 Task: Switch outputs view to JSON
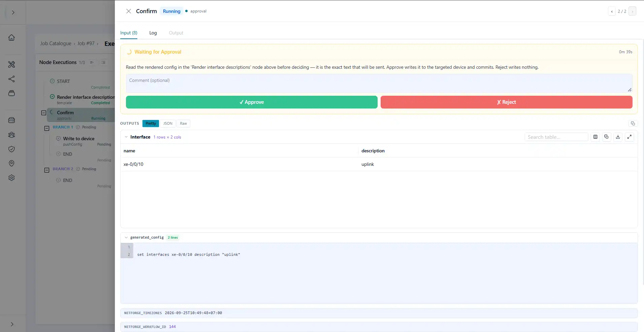pos(168,123)
